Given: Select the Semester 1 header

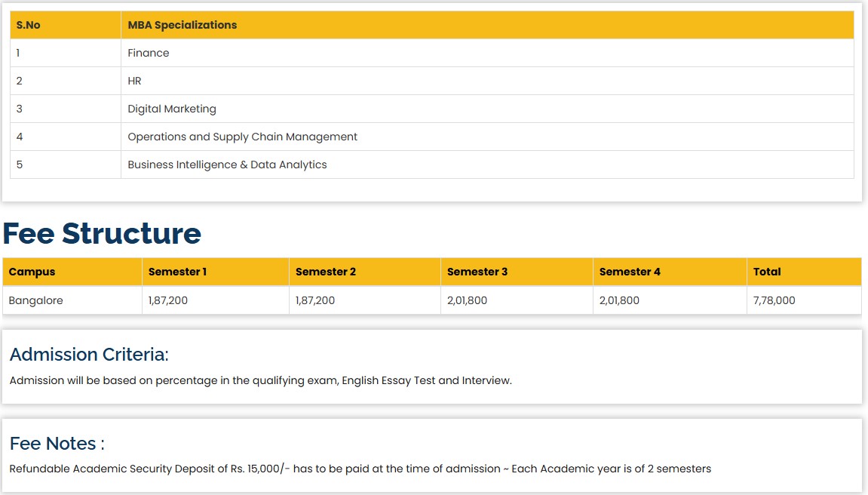Looking at the screenshot, I should tap(177, 272).
